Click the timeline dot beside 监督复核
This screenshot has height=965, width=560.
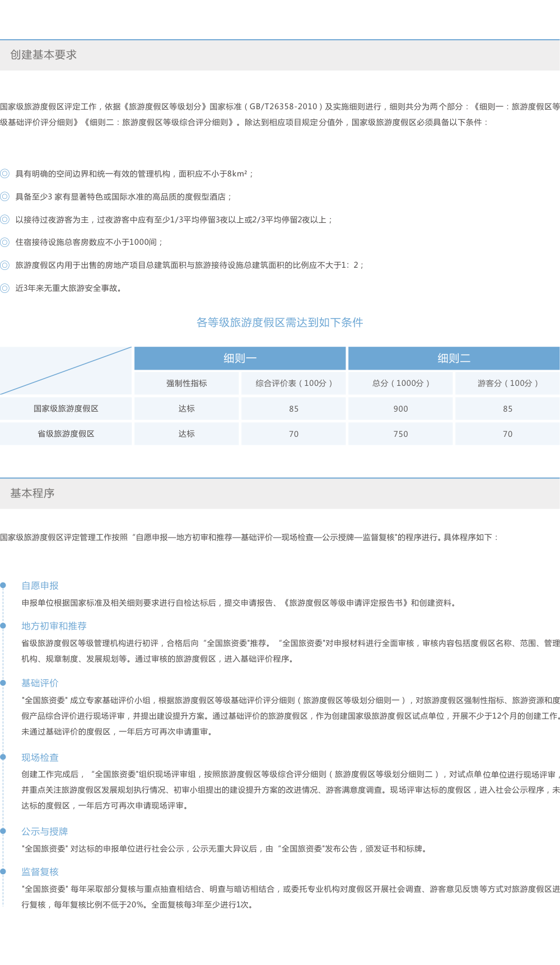point(3,871)
